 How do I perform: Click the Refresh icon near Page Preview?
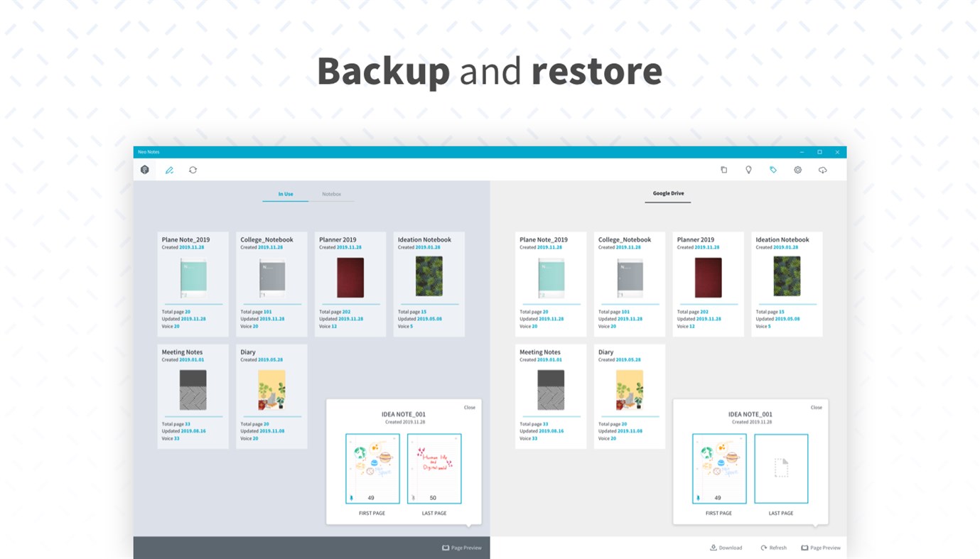[775, 547]
